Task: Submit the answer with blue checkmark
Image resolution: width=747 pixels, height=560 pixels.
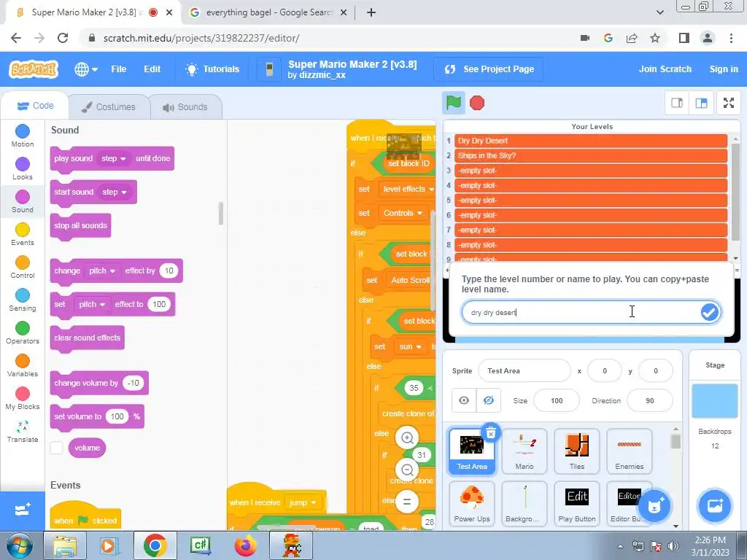Action: [x=709, y=312]
